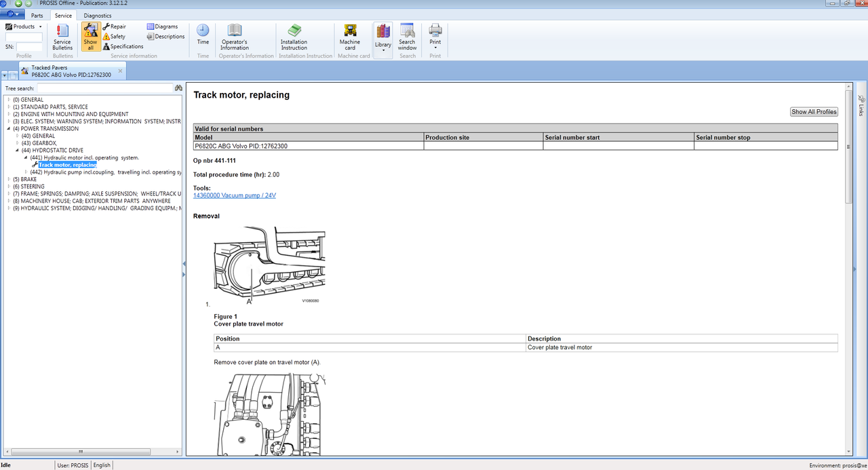Viewport: 868px width, 470px height.
Task: Click the binoculars tree search icon
Action: point(178,88)
